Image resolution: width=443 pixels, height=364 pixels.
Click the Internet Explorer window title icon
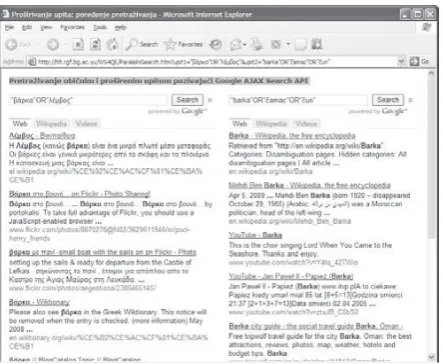coord(6,14)
